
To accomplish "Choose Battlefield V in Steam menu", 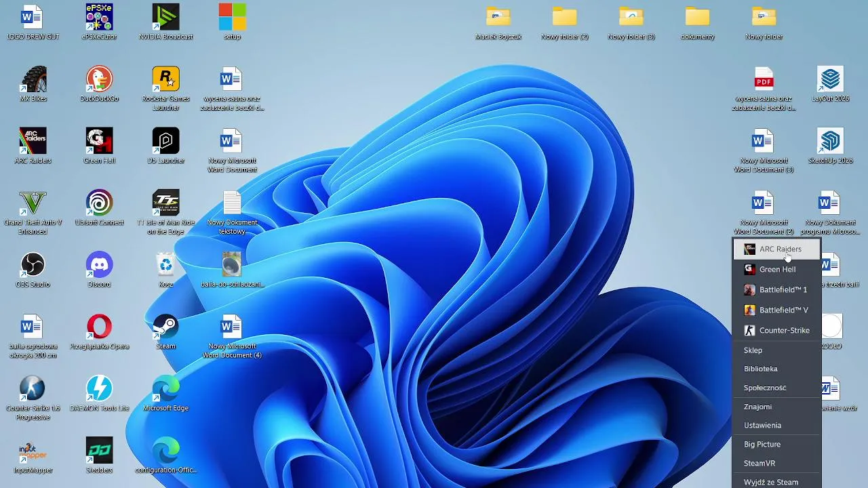I will pyautogui.click(x=777, y=310).
